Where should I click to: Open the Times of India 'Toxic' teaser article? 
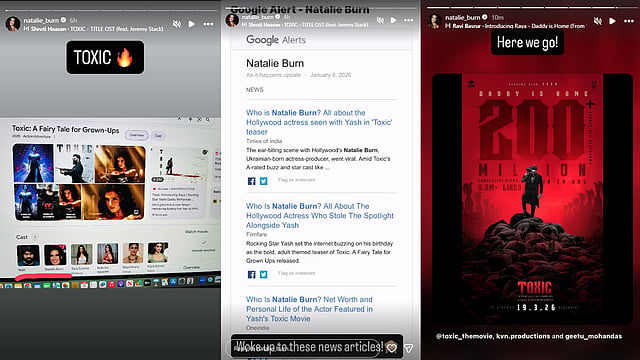click(x=319, y=122)
